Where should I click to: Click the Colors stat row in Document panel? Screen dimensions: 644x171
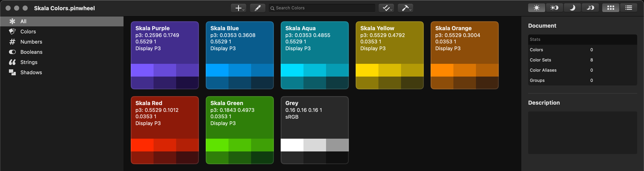tap(582, 50)
